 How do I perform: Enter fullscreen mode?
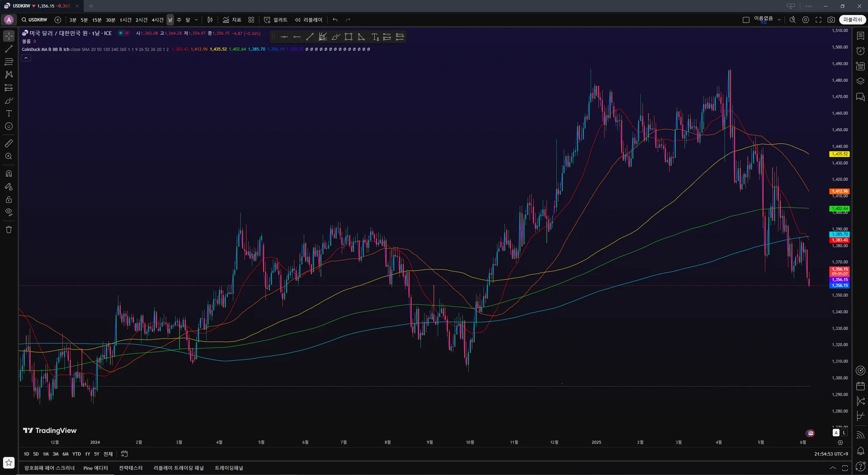tap(818, 20)
